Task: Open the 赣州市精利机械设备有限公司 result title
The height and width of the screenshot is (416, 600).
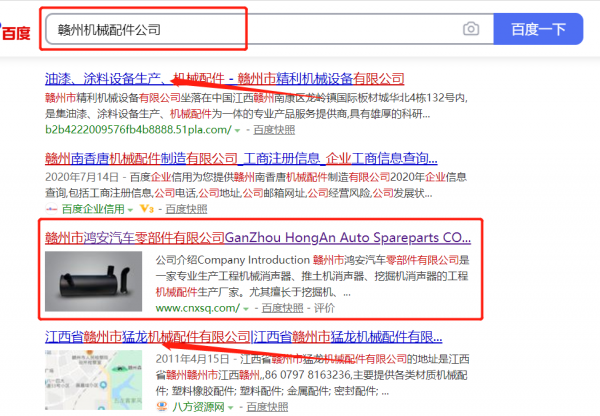Action: click(225, 78)
